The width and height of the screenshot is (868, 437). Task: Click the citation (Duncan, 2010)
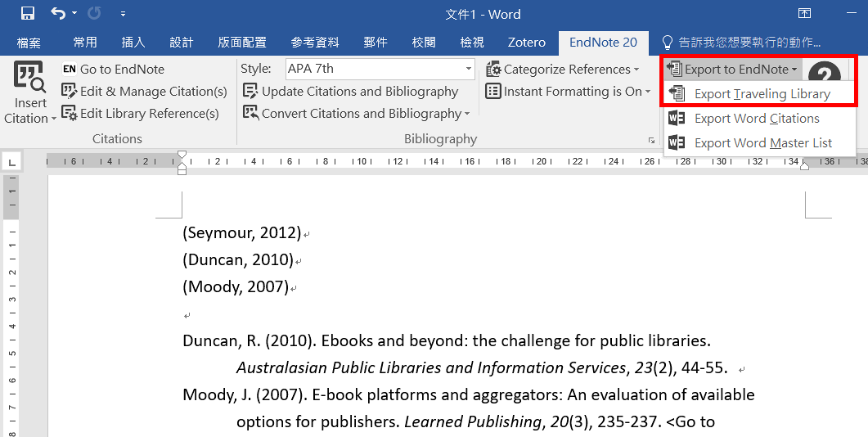pyautogui.click(x=238, y=259)
